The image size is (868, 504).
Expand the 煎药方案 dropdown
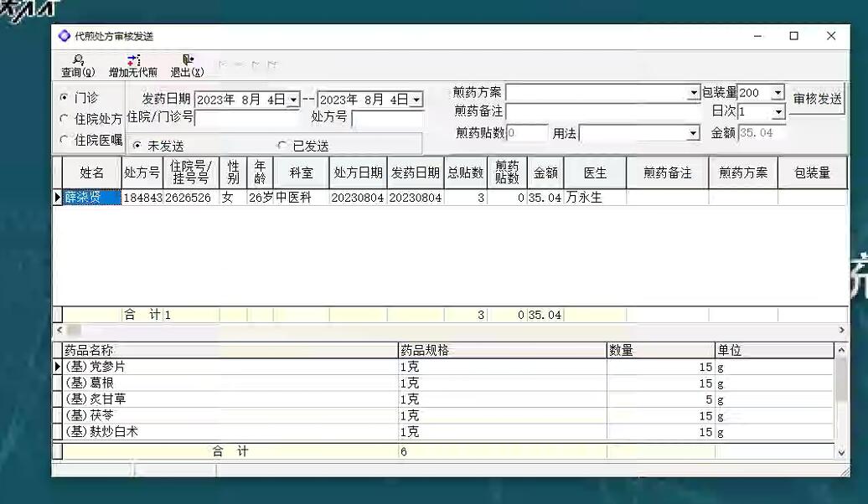point(693,92)
